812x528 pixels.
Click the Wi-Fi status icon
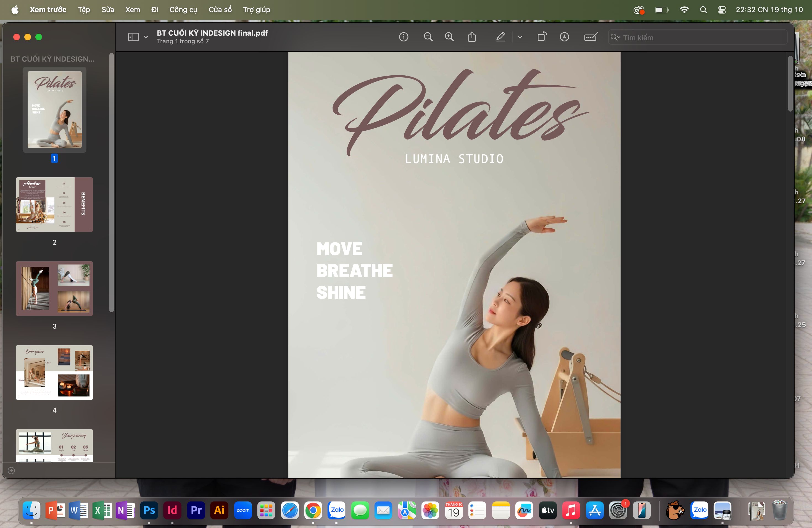[x=684, y=10]
